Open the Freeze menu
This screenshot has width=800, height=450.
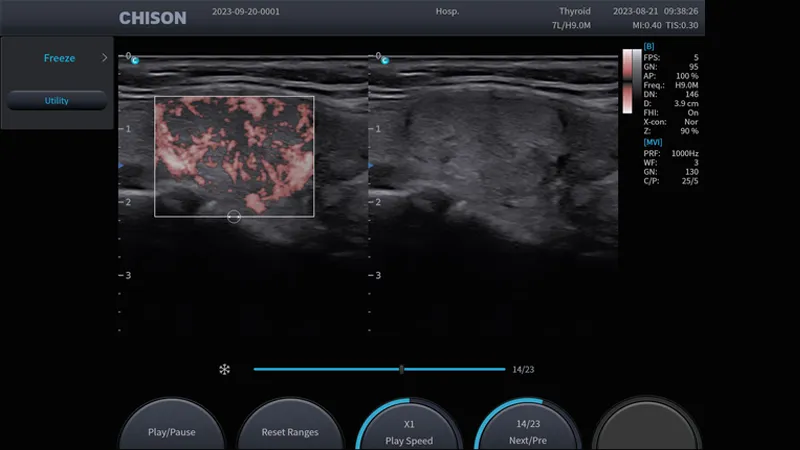[59, 58]
